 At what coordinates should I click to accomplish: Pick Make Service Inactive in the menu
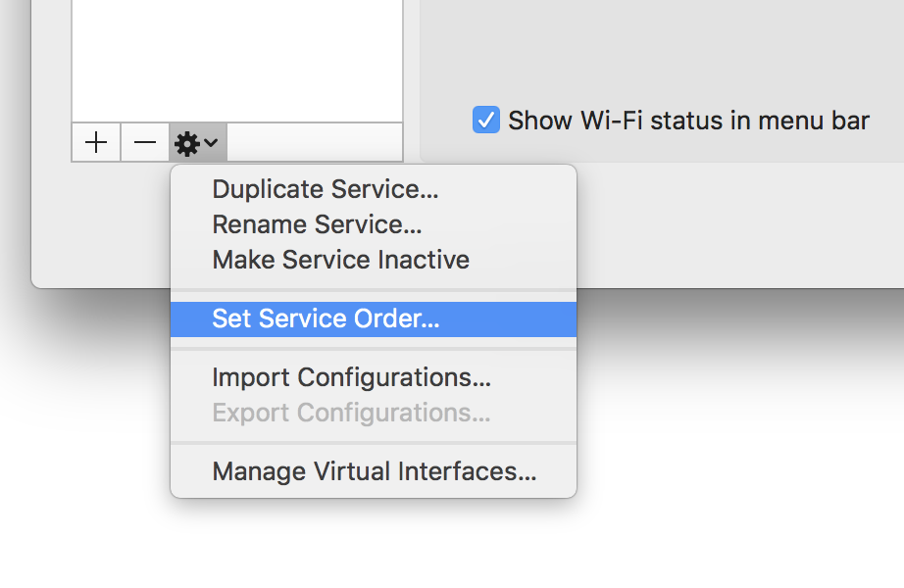340,260
